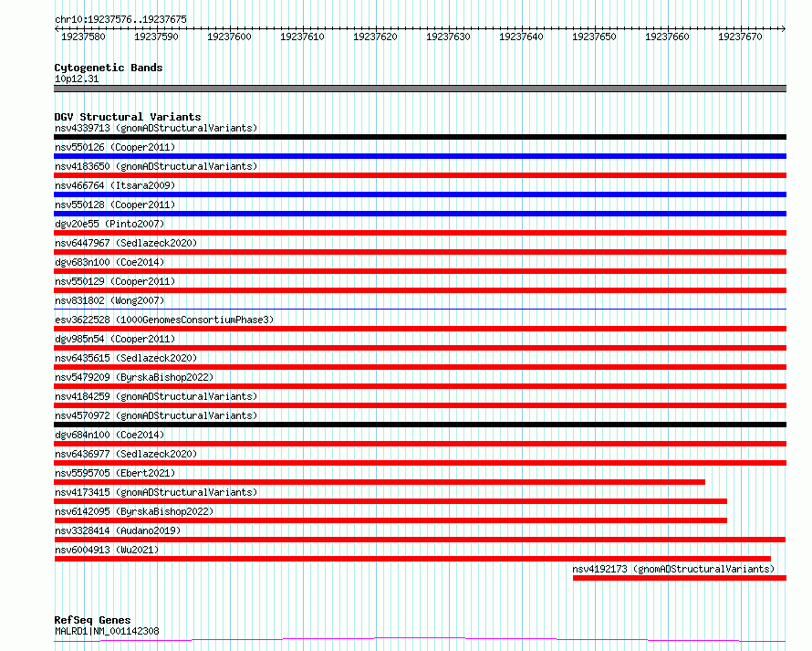Click the red bar under nsv5479209
This screenshot has width=812, height=651.
tap(420, 386)
